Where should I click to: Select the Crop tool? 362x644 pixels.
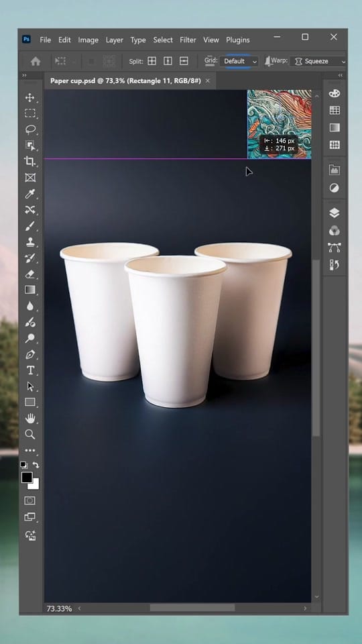pos(29,162)
